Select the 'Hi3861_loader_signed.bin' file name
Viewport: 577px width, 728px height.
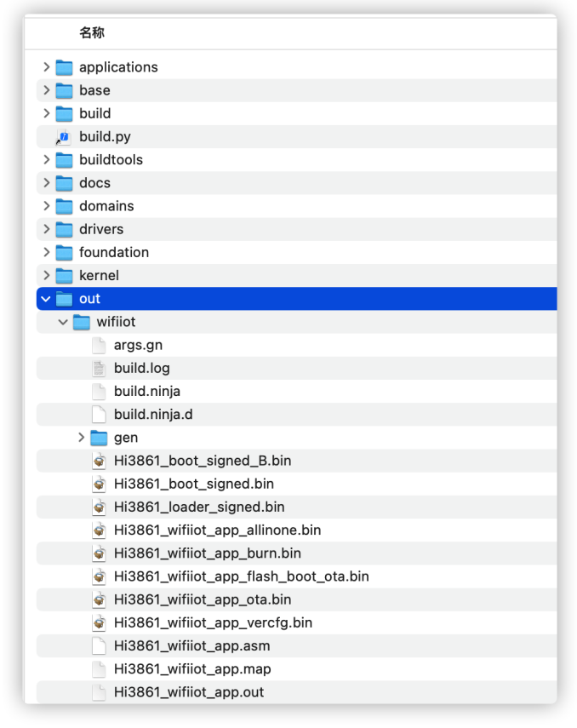click(x=199, y=507)
